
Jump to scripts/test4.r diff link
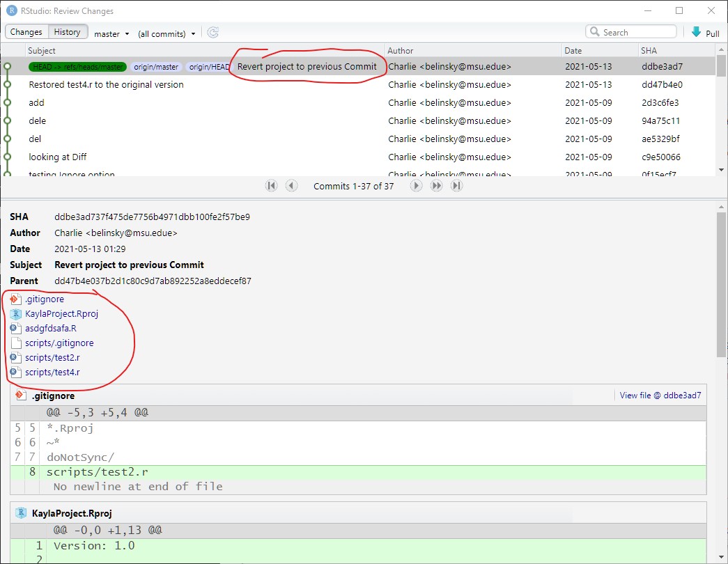pyautogui.click(x=52, y=373)
